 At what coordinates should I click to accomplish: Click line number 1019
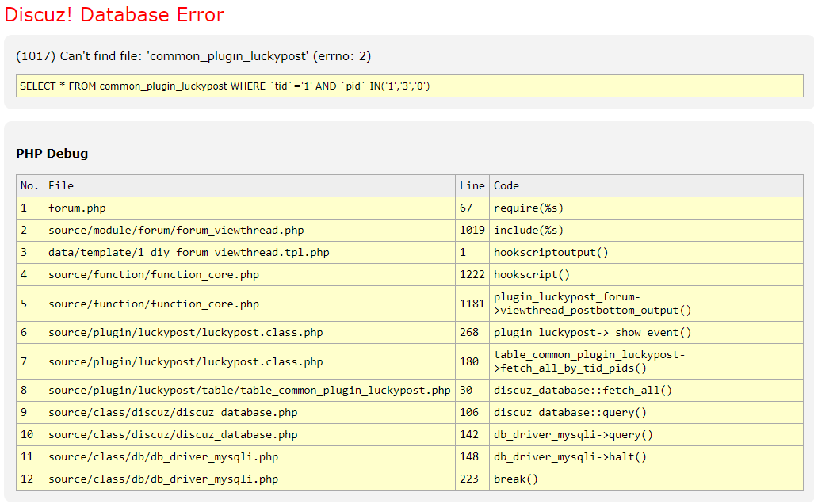point(472,231)
